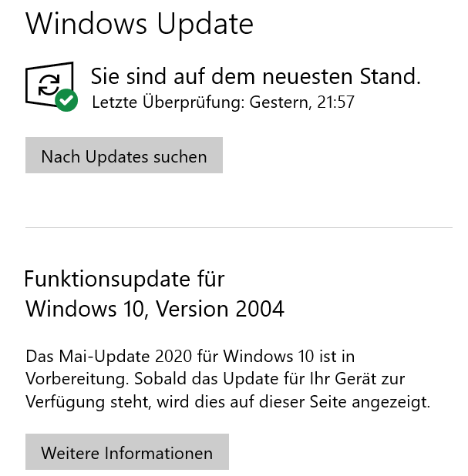
Task: Click the green checkmark status badge
Action: coord(67,101)
